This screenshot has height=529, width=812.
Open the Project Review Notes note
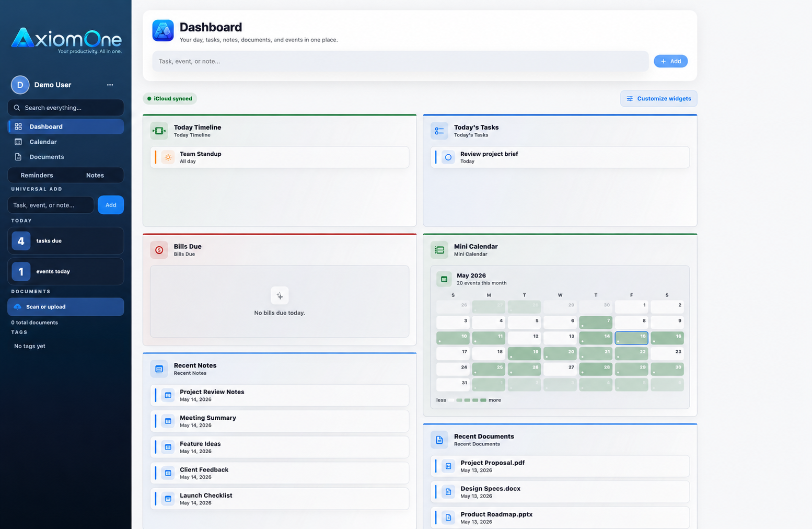coord(280,395)
